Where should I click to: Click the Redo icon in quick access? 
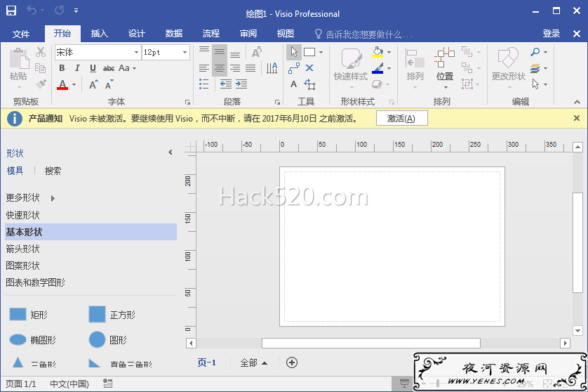click(59, 11)
